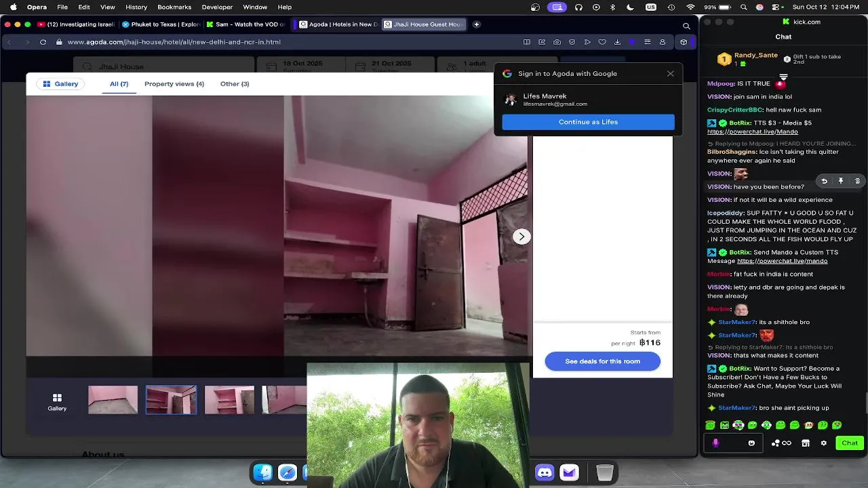Switch to Phuket to Texas tab

point(161,24)
